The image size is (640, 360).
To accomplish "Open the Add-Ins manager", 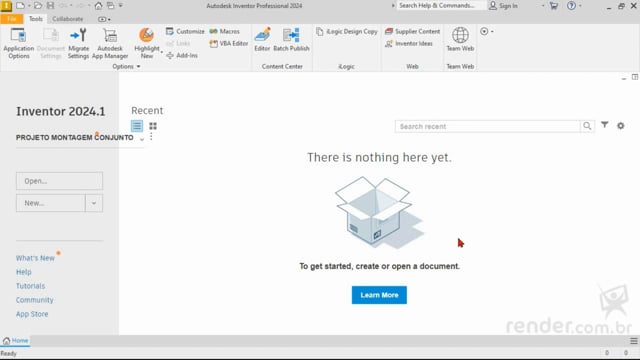I will 182,55.
